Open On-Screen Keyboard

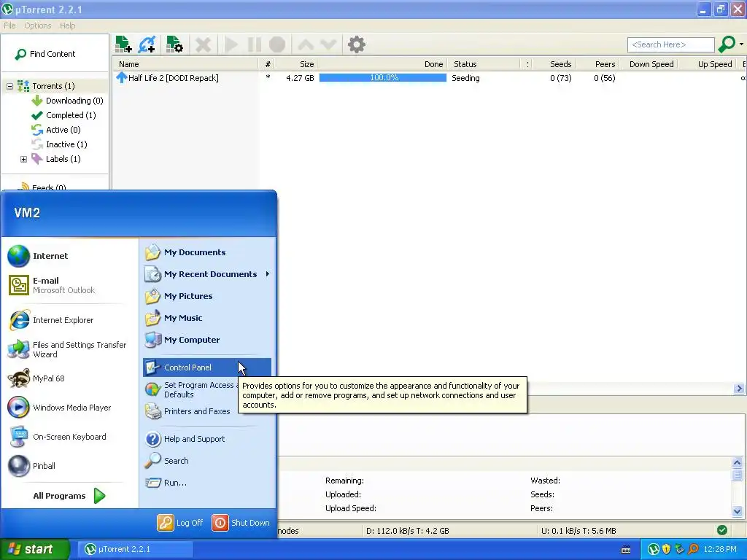click(69, 437)
